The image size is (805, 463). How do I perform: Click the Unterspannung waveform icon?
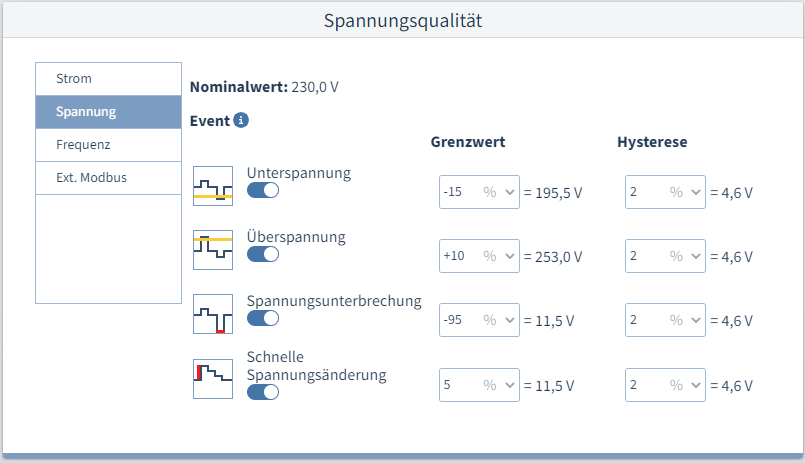[212, 186]
